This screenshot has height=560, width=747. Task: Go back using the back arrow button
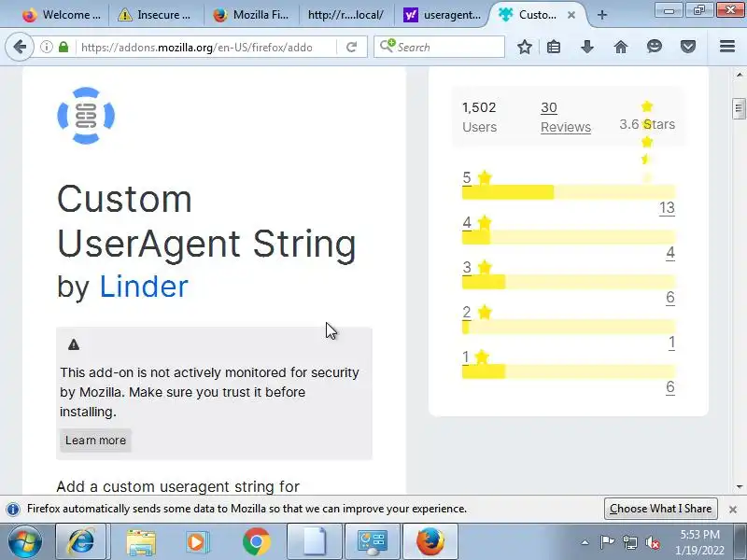tap(20, 47)
